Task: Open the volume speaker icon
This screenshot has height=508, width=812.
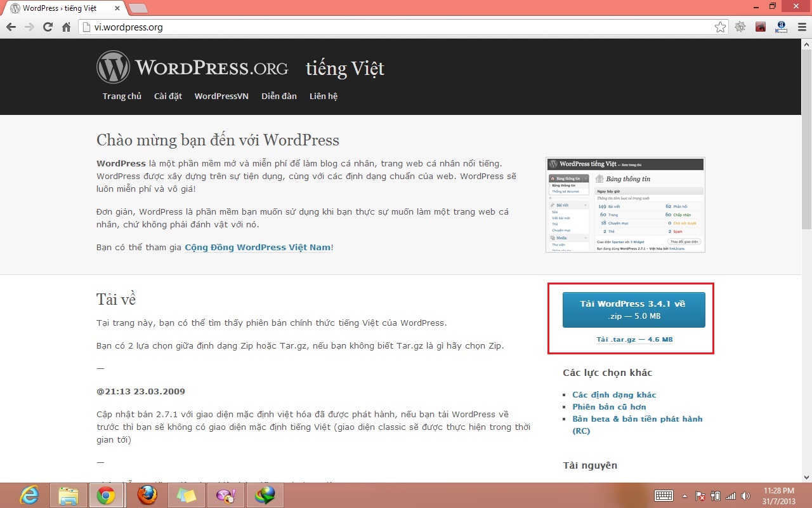Action: pos(745,495)
